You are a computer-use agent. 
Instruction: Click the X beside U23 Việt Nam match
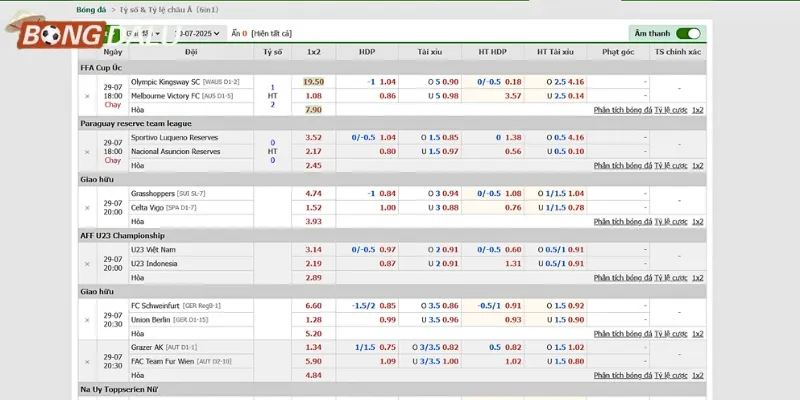tap(87, 264)
